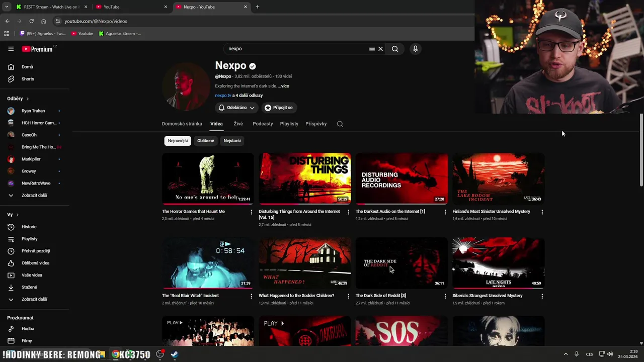Open the Lake Bodom Incident video thumbnail

[x=498, y=178]
